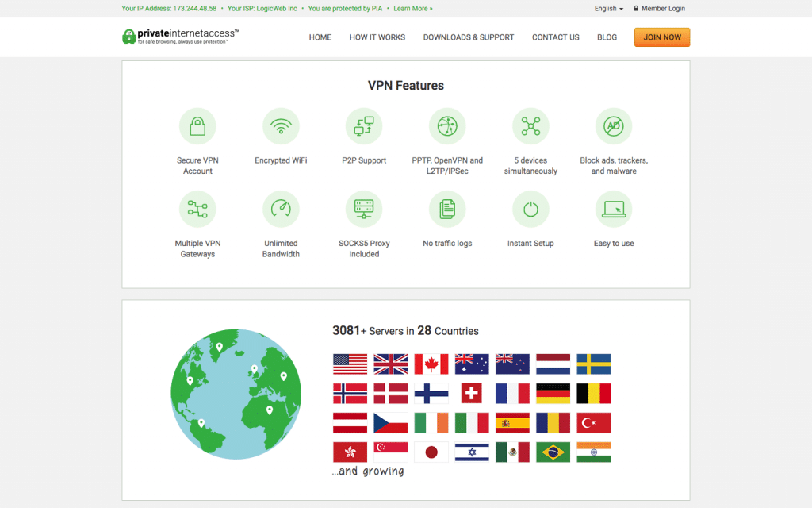Click the Czech Republic flag
The height and width of the screenshot is (508, 812).
390,423
